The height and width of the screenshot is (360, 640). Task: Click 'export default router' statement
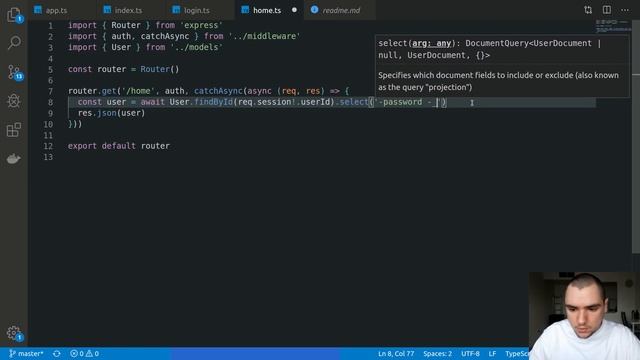coord(119,146)
